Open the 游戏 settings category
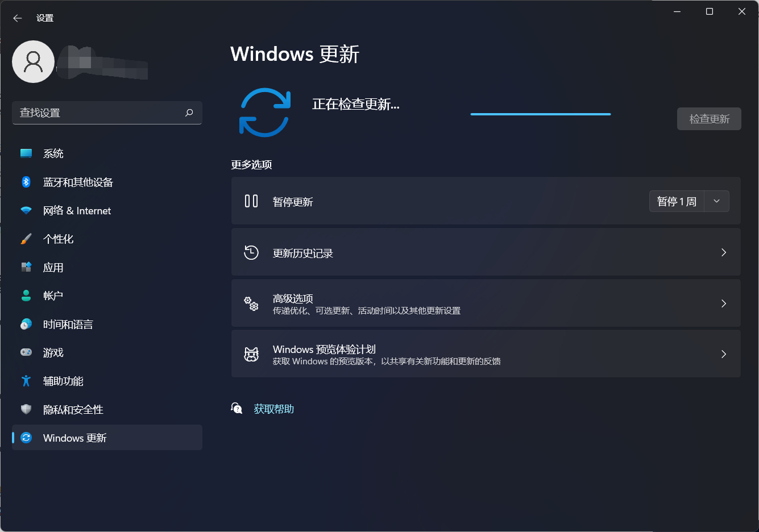759x532 pixels. (x=107, y=352)
